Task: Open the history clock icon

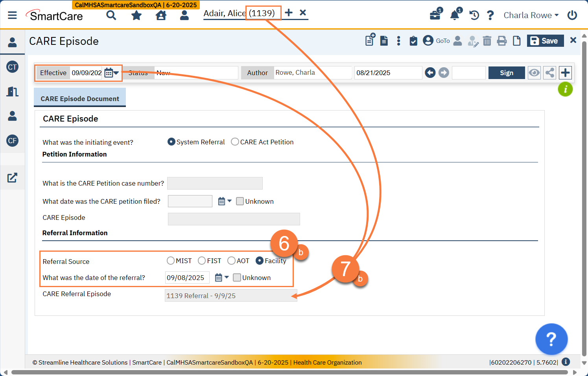Action: click(474, 15)
